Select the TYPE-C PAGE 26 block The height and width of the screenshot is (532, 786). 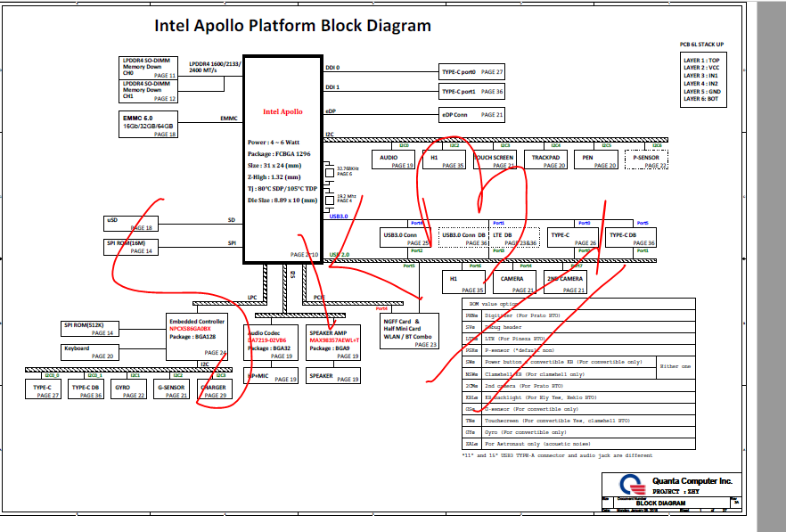572,238
